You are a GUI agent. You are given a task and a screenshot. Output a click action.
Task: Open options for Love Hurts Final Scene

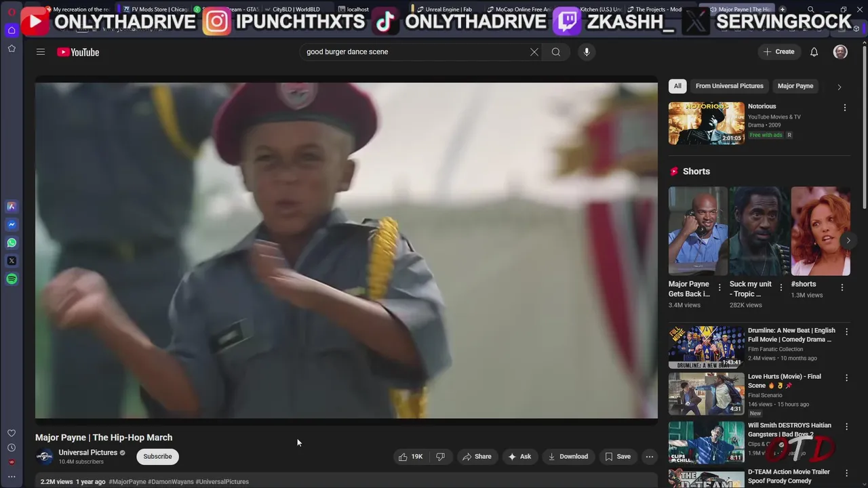point(846,378)
